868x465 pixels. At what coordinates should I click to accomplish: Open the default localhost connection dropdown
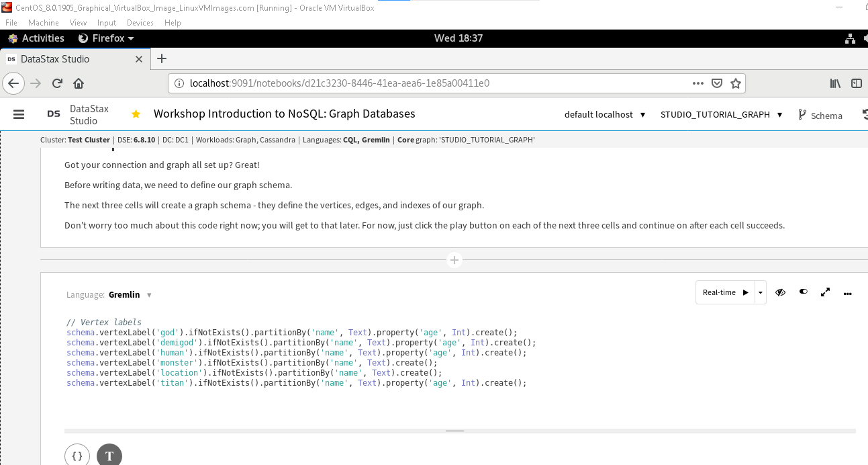604,114
